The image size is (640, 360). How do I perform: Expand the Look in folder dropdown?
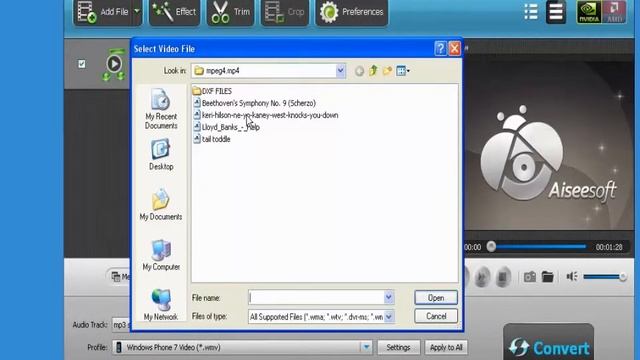[x=340, y=71]
